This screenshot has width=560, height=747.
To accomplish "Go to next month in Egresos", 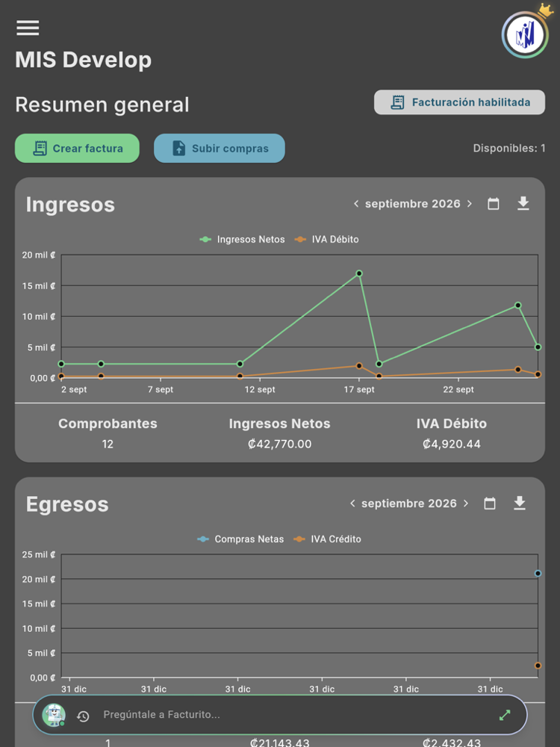I will 466,503.
